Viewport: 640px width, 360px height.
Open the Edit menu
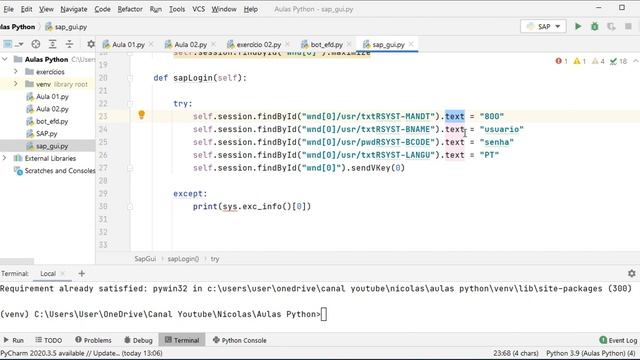[x=27, y=9]
